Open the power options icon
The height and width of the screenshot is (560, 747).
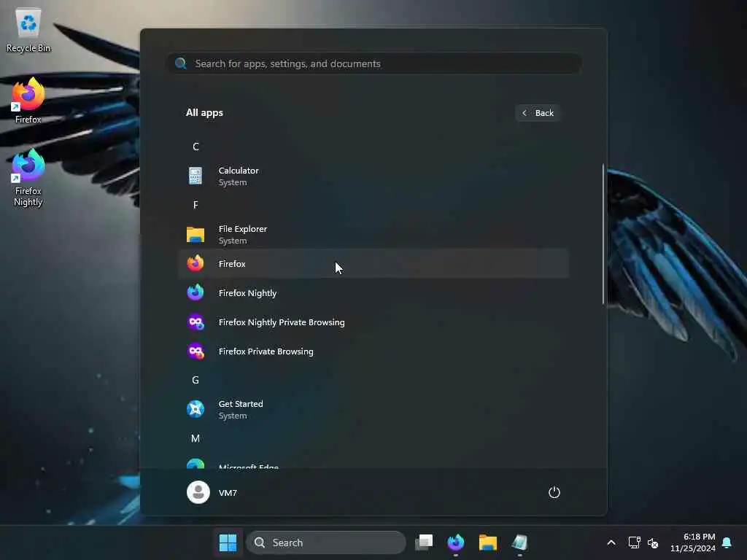coord(554,492)
